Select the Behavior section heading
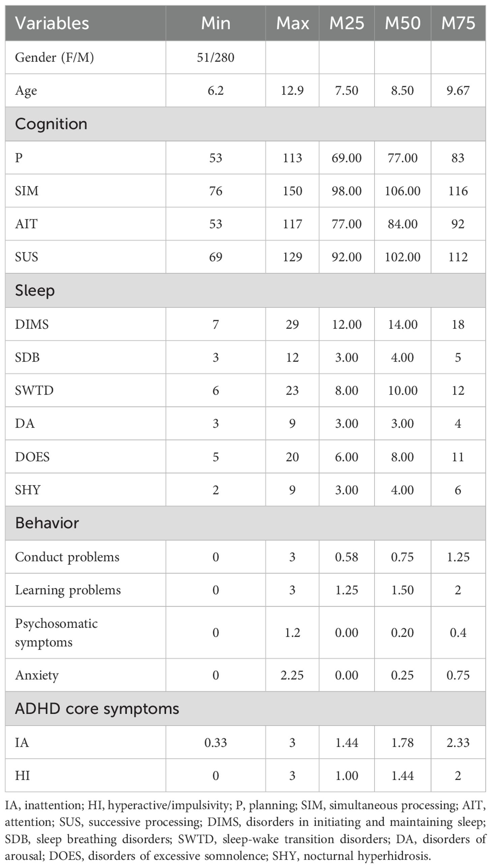 pyautogui.click(x=47, y=523)
